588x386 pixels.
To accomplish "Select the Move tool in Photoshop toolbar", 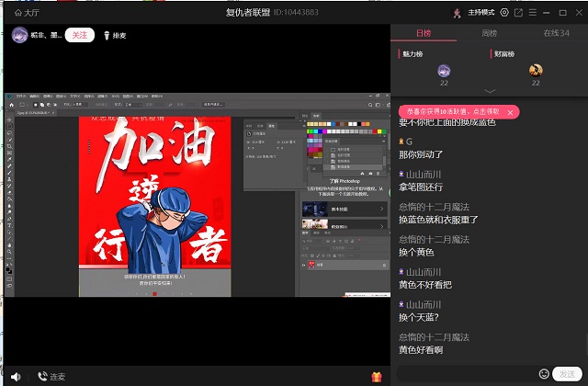I will click(9, 119).
